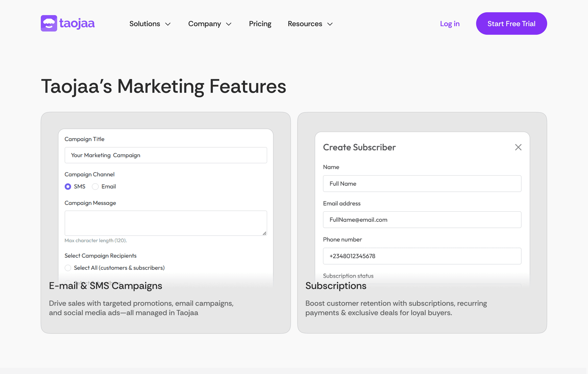Expand the Solutions menu
Screen dimensions: 588x374
pos(145,24)
